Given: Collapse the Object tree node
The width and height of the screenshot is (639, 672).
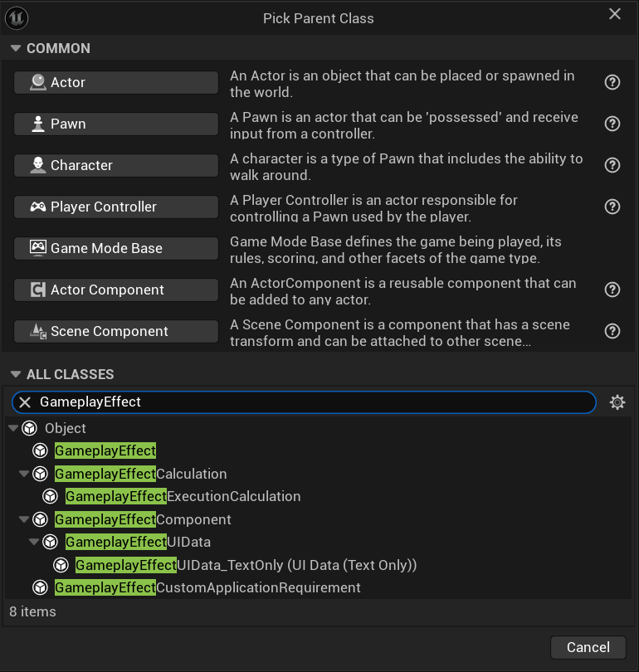Looking at the screenshot, I should (x=13, y=428).
